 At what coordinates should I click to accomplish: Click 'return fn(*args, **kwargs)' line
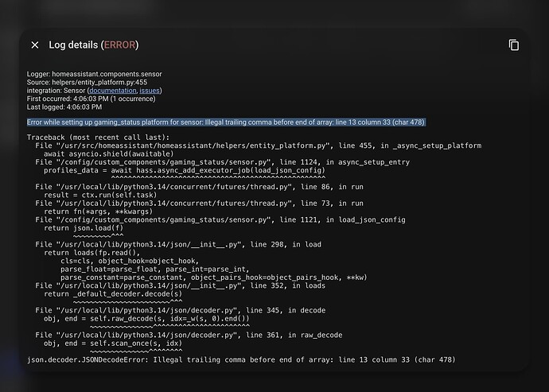point(98,212)
